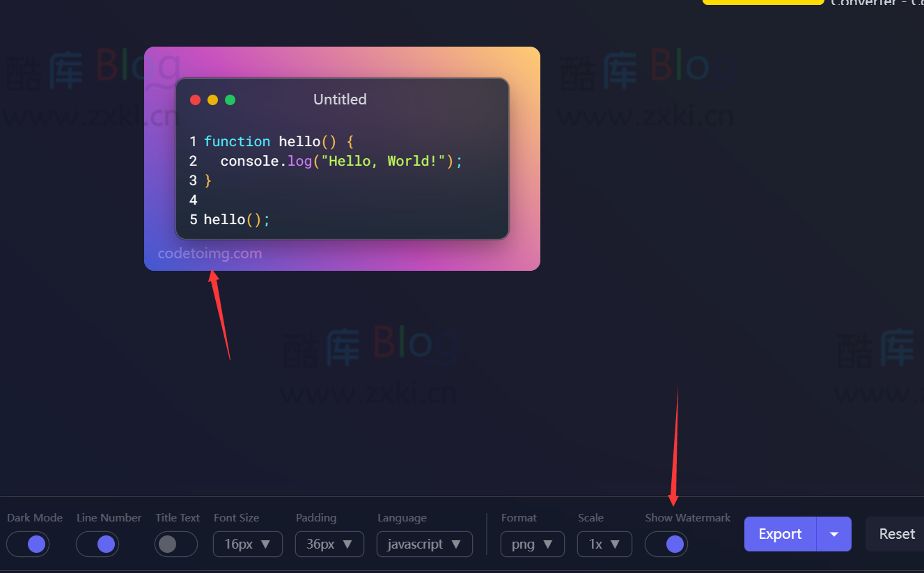Open the Format dropdown showing png
Screen dimensions: 924x573
(x=533, y=544)
